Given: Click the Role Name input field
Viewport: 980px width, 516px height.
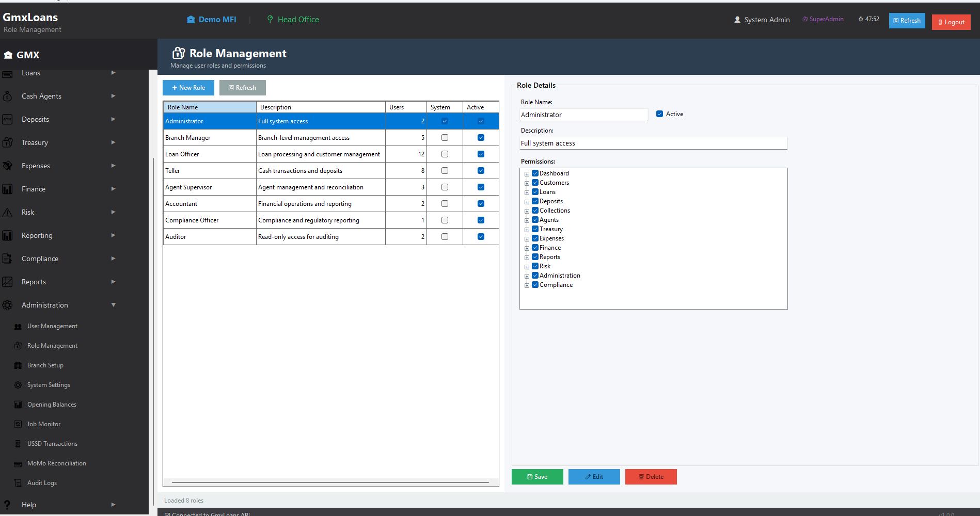Looking at the screenshot, I should [584, 115].
